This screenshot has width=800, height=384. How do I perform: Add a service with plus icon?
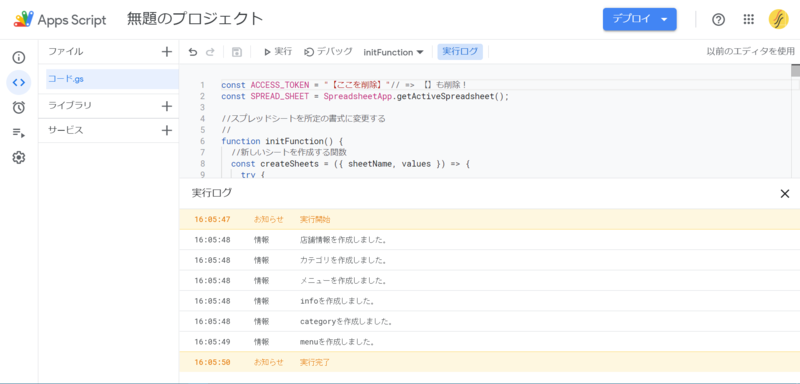(166, 131)
